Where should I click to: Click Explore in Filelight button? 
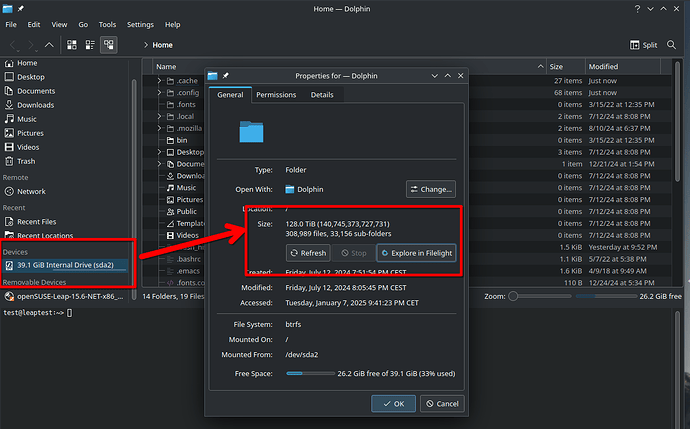[x=416, y=253]
